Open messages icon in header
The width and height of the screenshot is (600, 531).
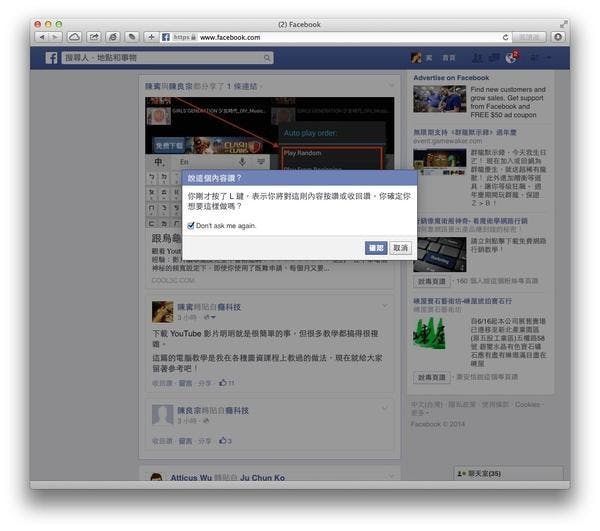tap(494, 58)
